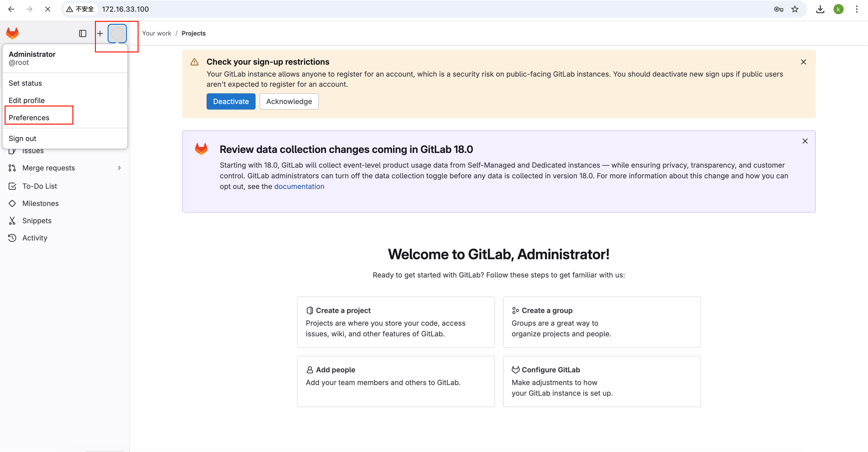Click Administrator @root profile entry
The height and width of the screenshot is (452, 868).
pos(65,58)
